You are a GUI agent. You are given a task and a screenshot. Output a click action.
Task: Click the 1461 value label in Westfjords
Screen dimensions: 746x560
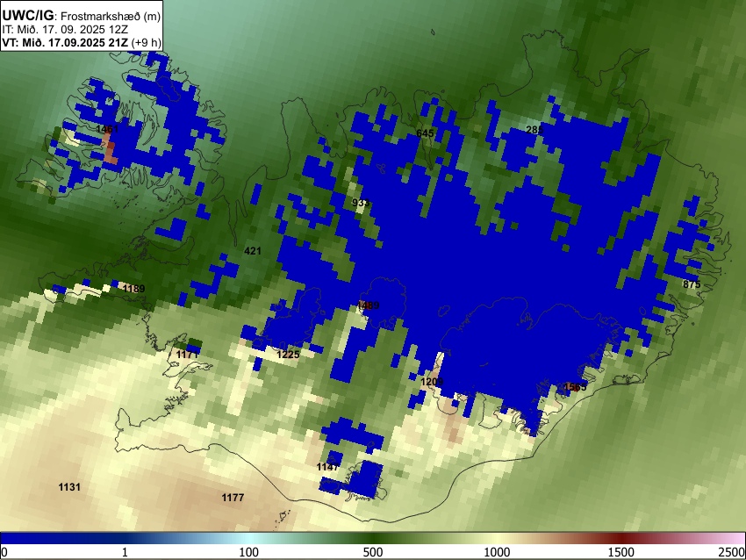107,129
